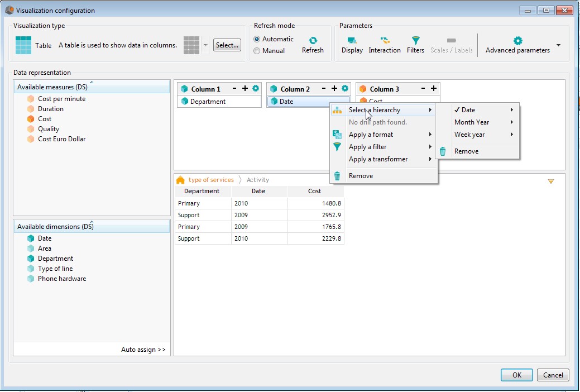Choose Month Year hierarchy
580x392 pixels.
point(477,122)
